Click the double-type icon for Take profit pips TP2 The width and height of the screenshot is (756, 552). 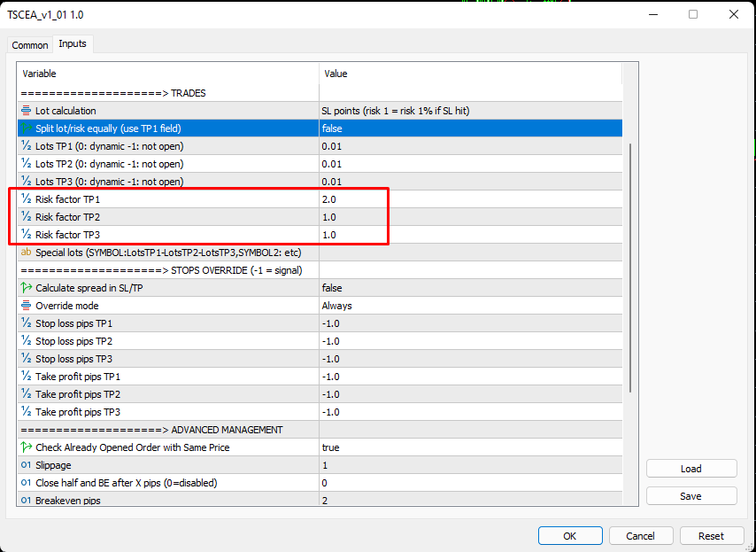pos(26,394)
